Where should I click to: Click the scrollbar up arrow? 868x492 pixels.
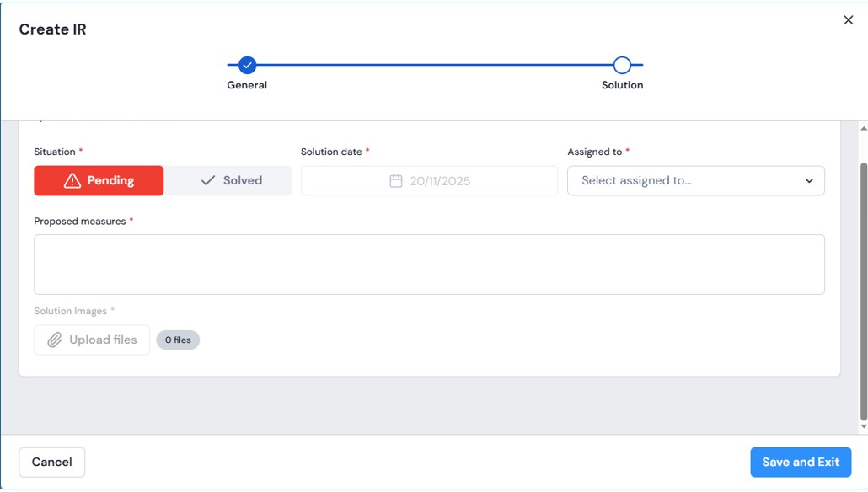[863, 128]
